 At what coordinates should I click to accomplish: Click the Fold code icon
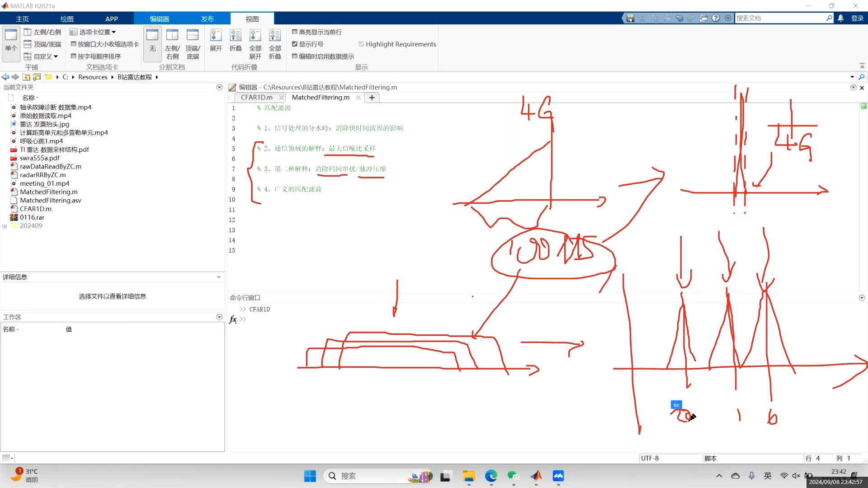click(236, 41)
